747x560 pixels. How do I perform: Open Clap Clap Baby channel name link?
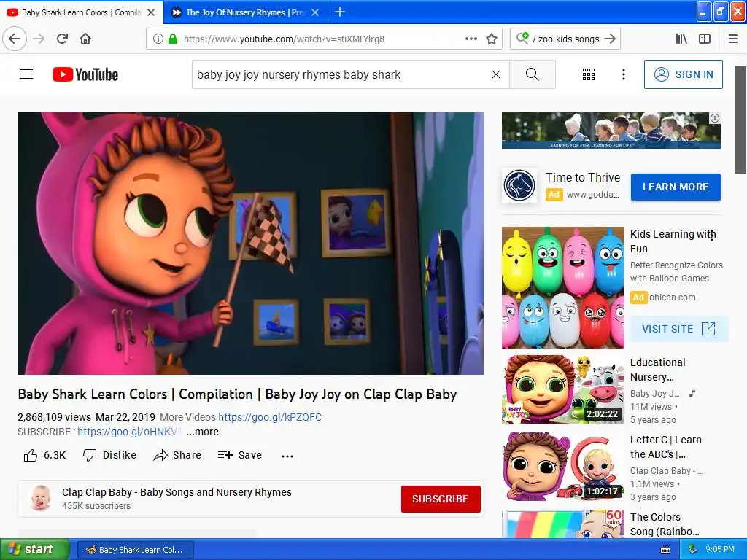[x=177, y=492]
